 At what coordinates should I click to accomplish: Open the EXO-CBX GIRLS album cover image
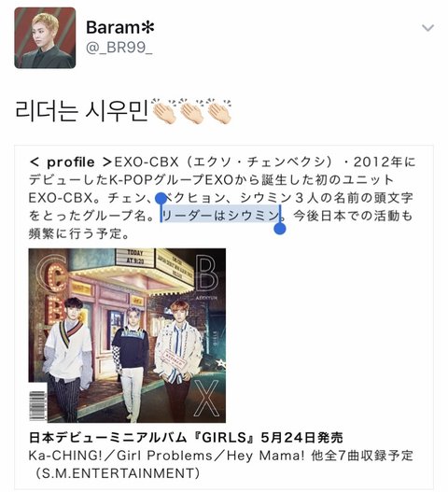click(x=127, y=335)
